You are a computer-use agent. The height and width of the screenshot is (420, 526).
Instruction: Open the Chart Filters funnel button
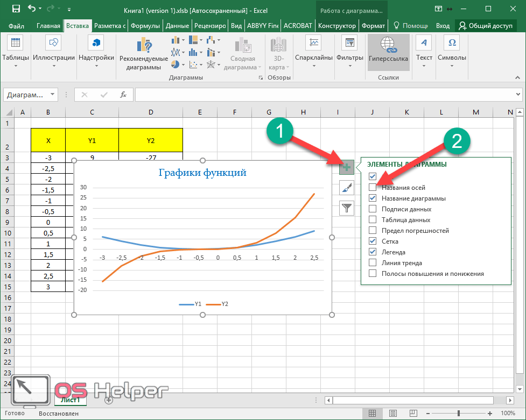coord(347,208)
